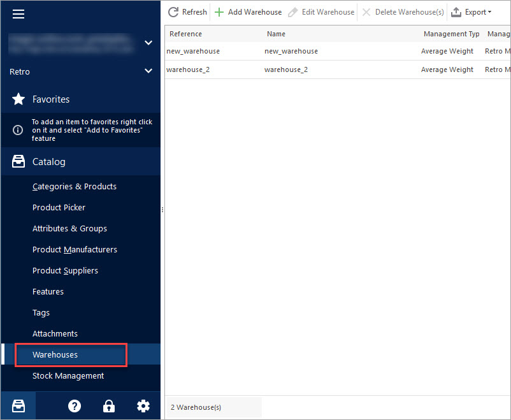Open the Export dropdown arrow

coord(489,12)
